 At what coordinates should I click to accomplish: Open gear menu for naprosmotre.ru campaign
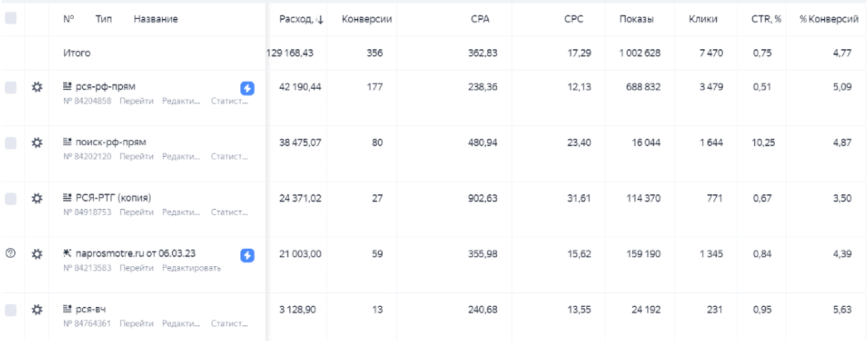(x=37, y=254)
